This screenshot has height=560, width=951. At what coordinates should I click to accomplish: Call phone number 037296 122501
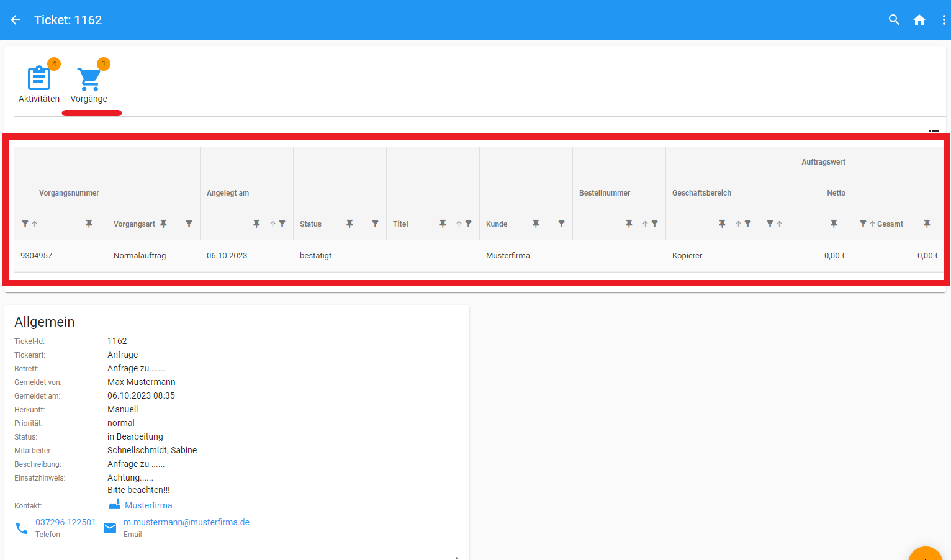pos(65,522)
